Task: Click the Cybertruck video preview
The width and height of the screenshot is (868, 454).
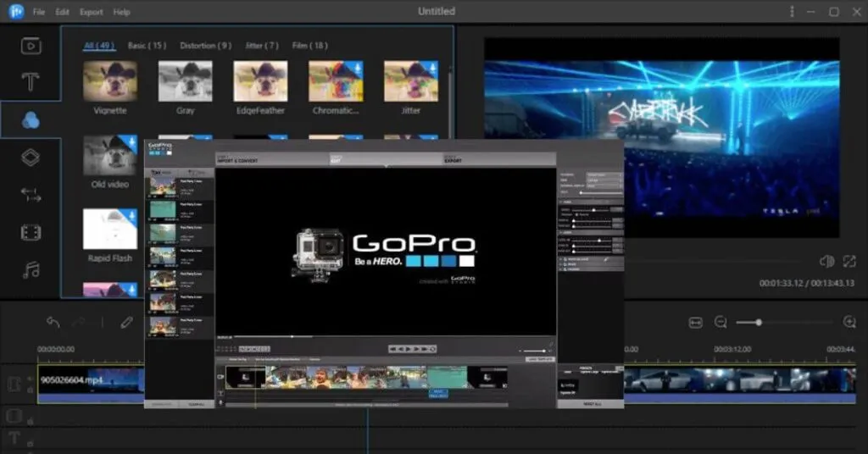Action: pos(661,138)
